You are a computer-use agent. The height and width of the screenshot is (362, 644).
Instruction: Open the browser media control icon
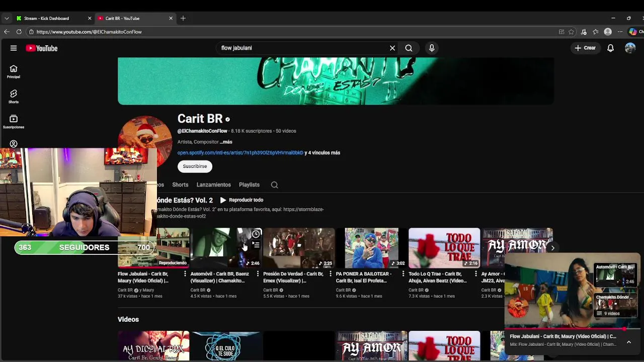click(584, 32)
